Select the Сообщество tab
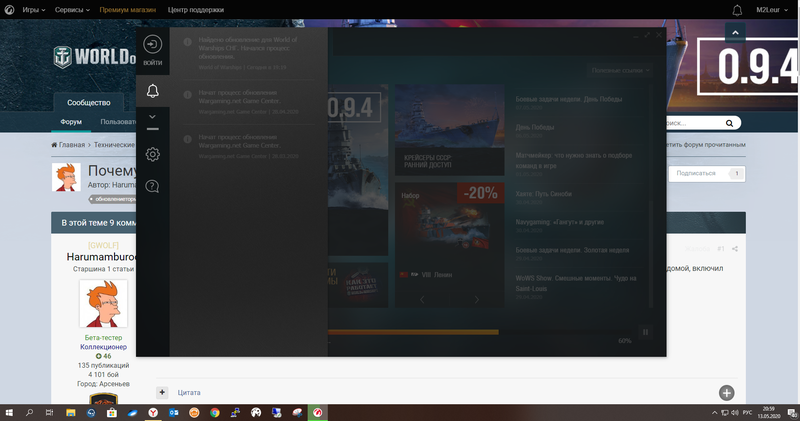The image size is (800, 421). pos(89,103)
